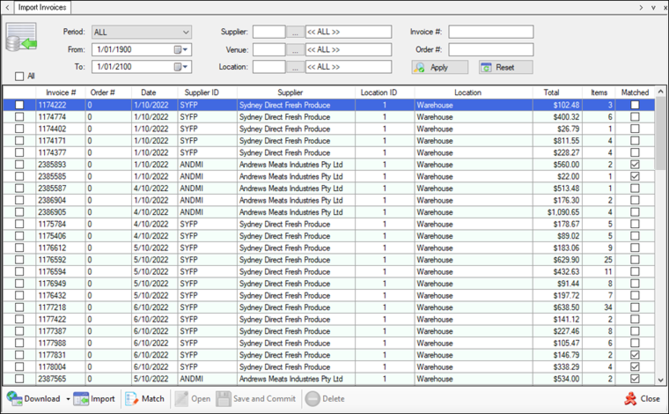Screen dimensions: 669x414
Task: Click total $811.55 cell
Action: 557,141
